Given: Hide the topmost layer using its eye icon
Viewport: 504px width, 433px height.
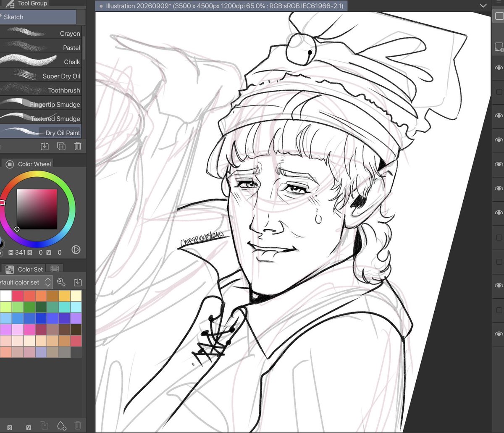Looking at the screenshot, I should (x=499, y=68).
